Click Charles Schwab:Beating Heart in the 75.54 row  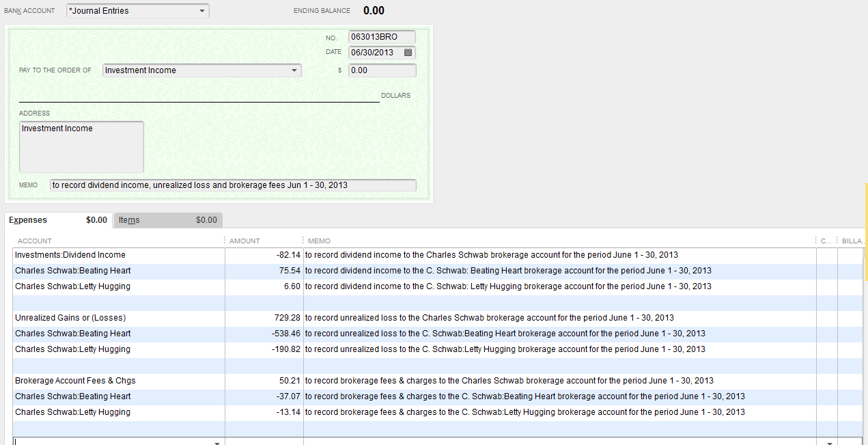(x=73, y=271)
